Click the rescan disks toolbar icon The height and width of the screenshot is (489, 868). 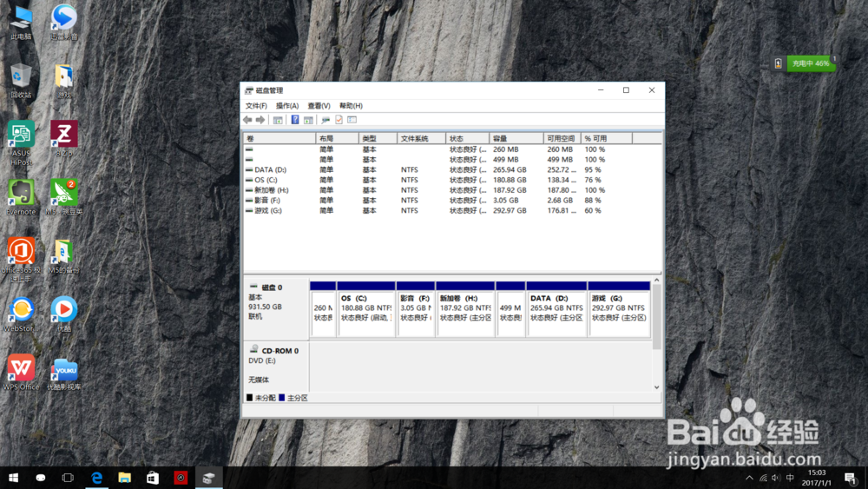[325, 120]
